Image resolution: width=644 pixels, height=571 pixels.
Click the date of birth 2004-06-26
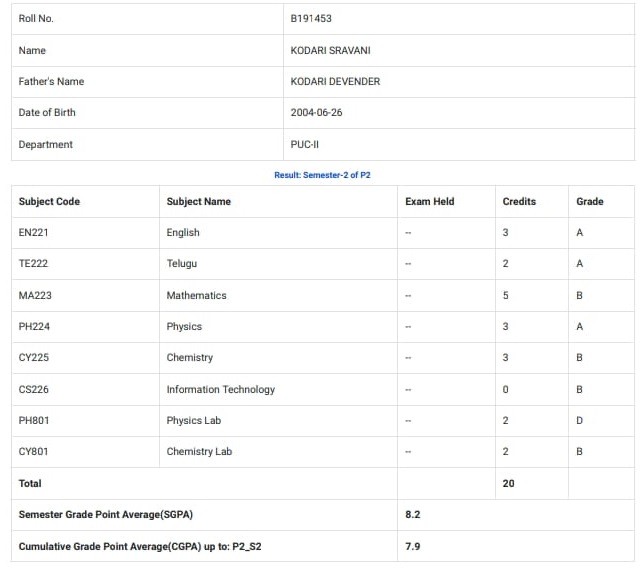tap(316, 113)
